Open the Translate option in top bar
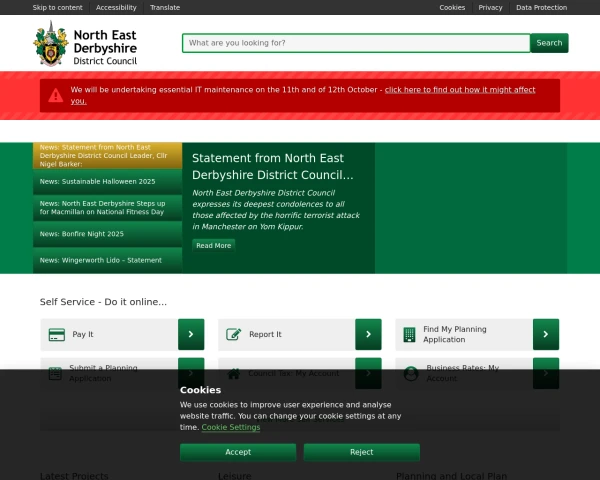Screen dimensions: 600x480 (x=165, y=7)
